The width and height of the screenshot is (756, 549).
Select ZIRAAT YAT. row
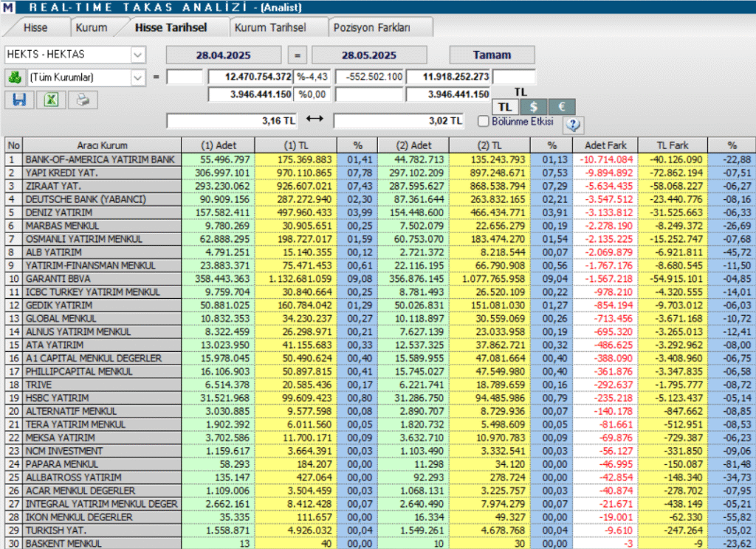click(380, 186)
